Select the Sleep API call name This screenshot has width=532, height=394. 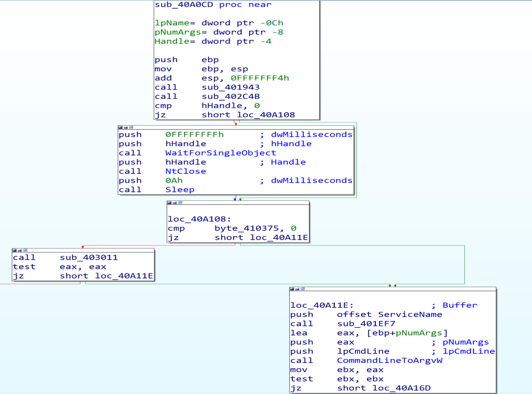[x=180, y=190]
